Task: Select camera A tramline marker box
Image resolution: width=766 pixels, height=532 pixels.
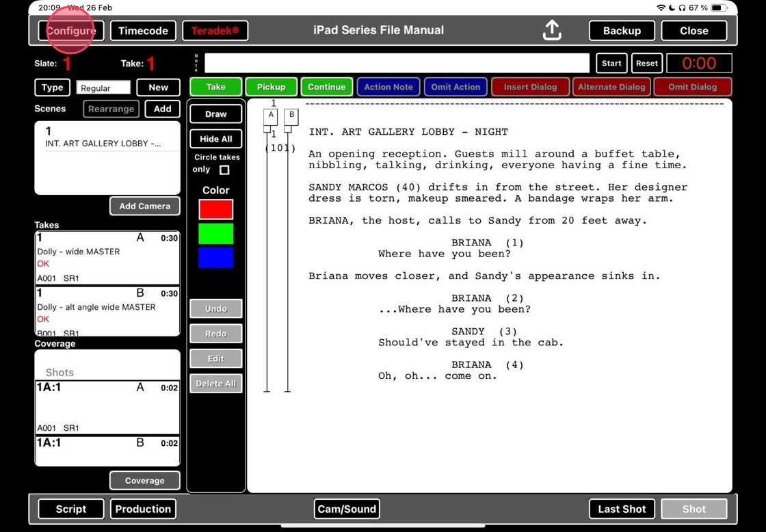Action: tap(271, 117)
